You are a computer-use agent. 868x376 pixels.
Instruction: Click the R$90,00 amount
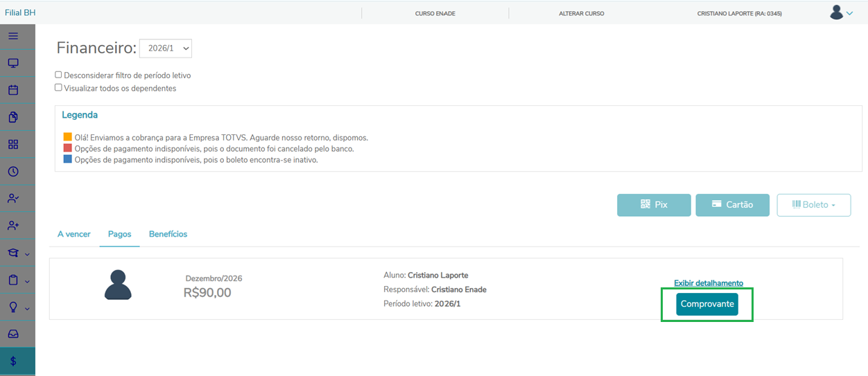[x=207, y=293]
